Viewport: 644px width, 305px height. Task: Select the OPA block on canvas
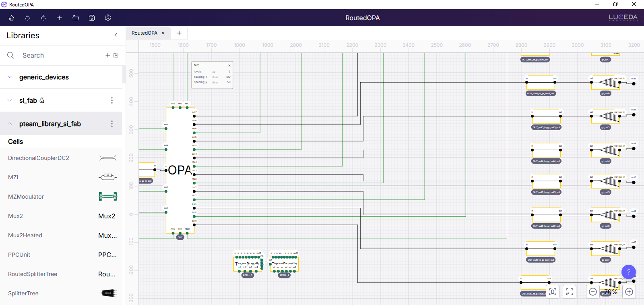[x=180, y=170]
